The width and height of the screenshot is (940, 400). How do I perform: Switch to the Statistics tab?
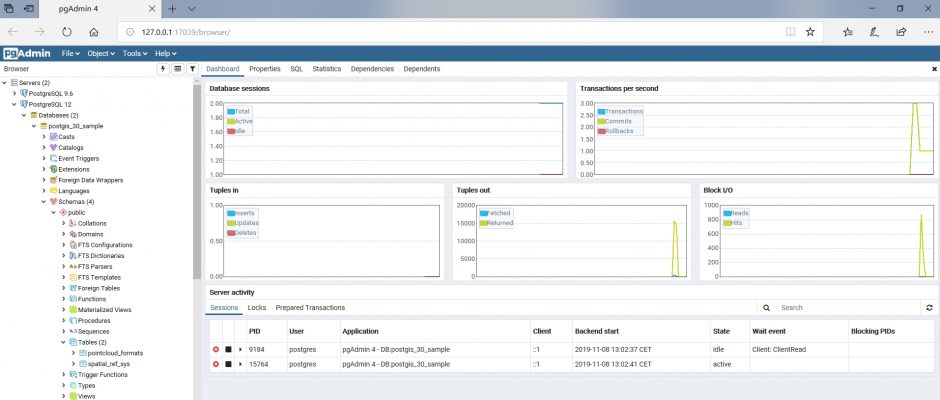326,69
